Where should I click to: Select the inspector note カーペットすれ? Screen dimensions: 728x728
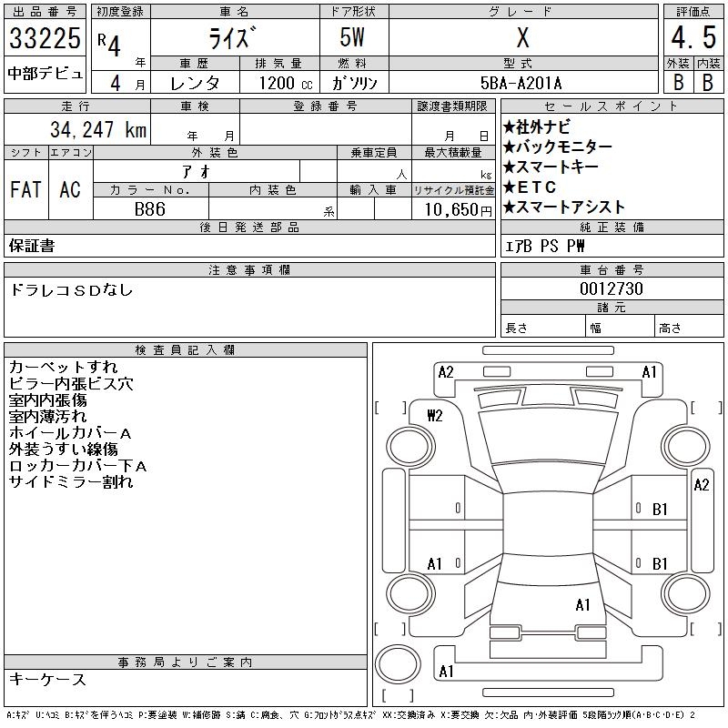pyautogui.click(x=63, y=368)
